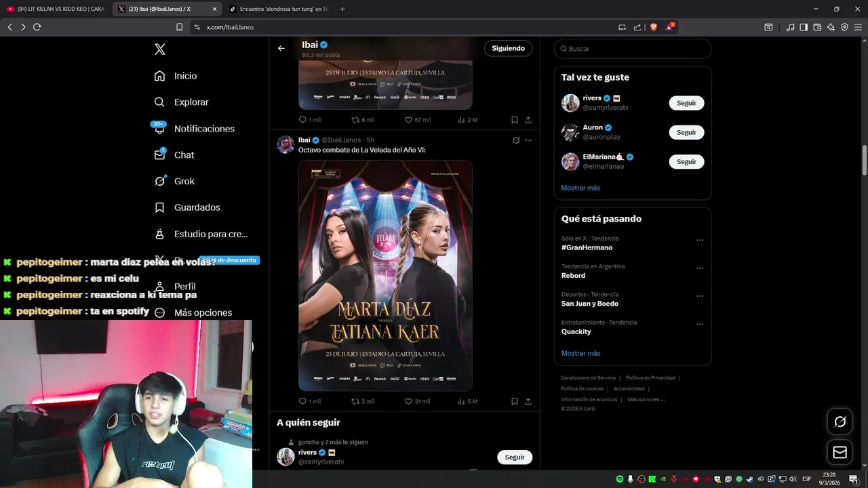Click the Siguiendo button on Ibai's profile
The width and height of the screenshot is (868, 488).
[508, 48]
